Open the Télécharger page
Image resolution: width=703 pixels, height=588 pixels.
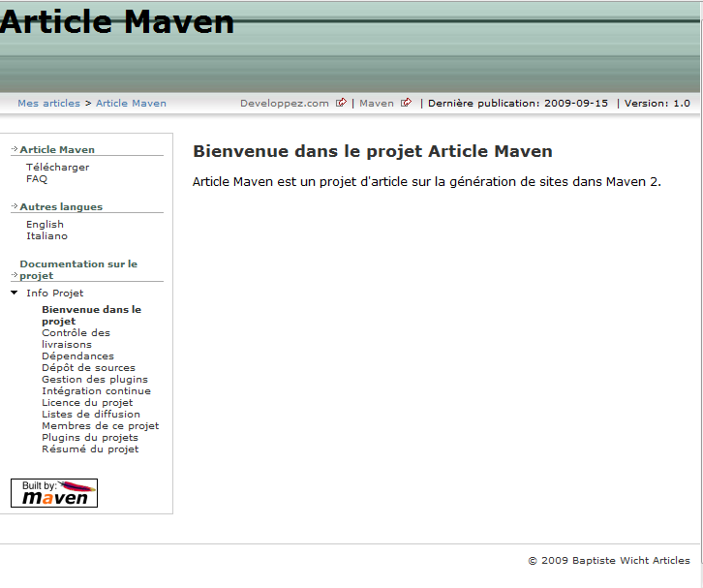click(57, 167)
